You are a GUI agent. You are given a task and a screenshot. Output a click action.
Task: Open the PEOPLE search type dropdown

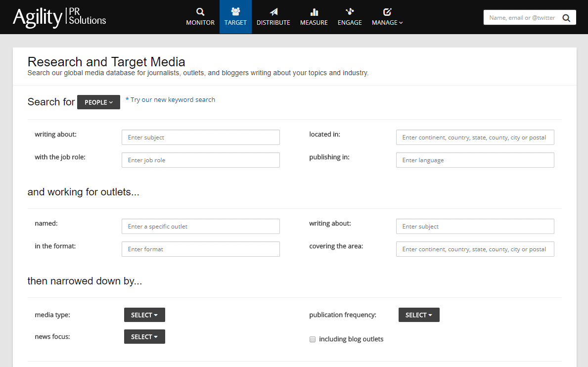[x=98, y=102]
